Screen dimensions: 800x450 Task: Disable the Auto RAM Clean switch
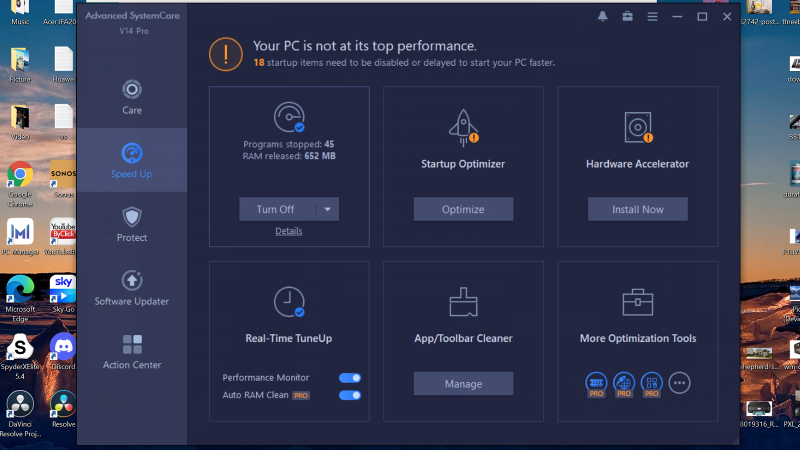coord(350,395)
